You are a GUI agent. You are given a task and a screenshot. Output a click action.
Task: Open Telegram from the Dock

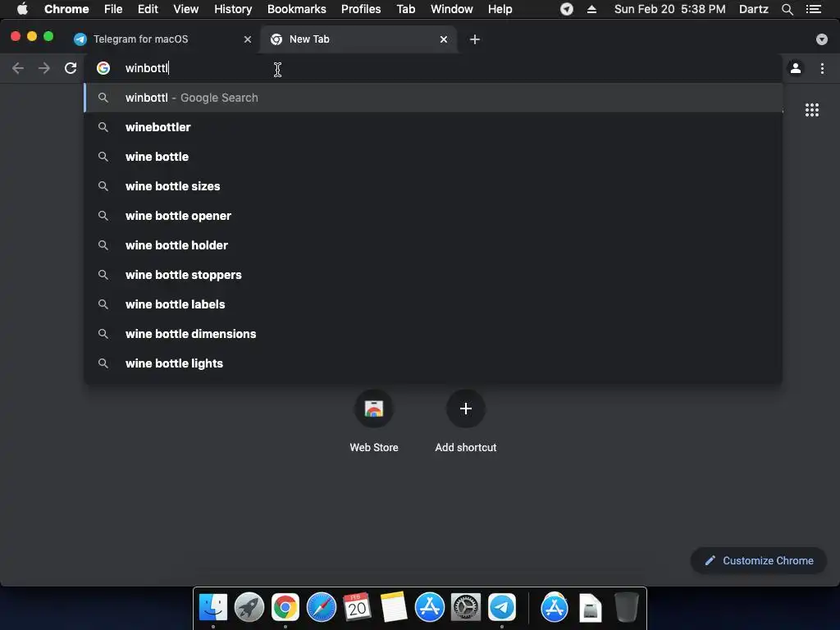pyautogui.click(x=501, y=608)
